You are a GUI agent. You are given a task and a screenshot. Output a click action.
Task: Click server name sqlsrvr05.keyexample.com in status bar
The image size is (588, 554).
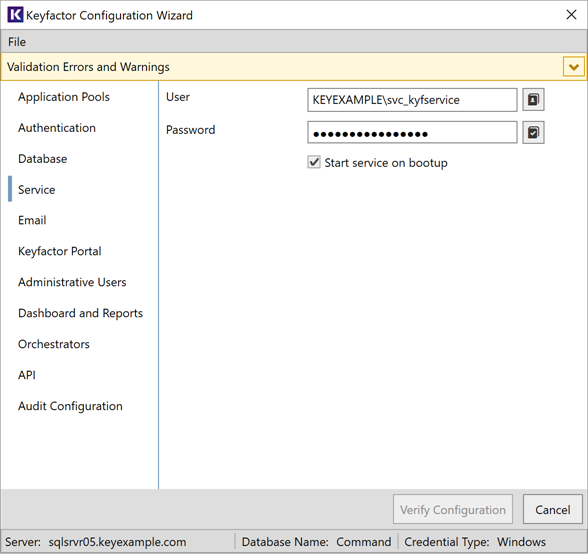[117, 542]
